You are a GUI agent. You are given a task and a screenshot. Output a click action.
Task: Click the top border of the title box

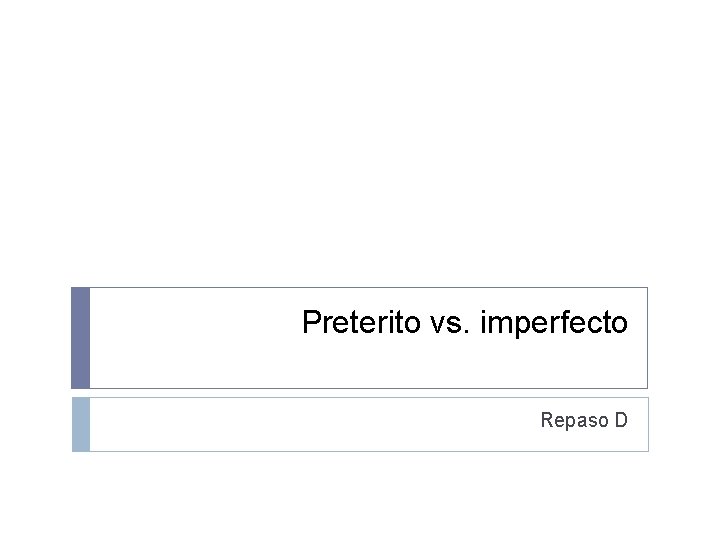point(369,287)
